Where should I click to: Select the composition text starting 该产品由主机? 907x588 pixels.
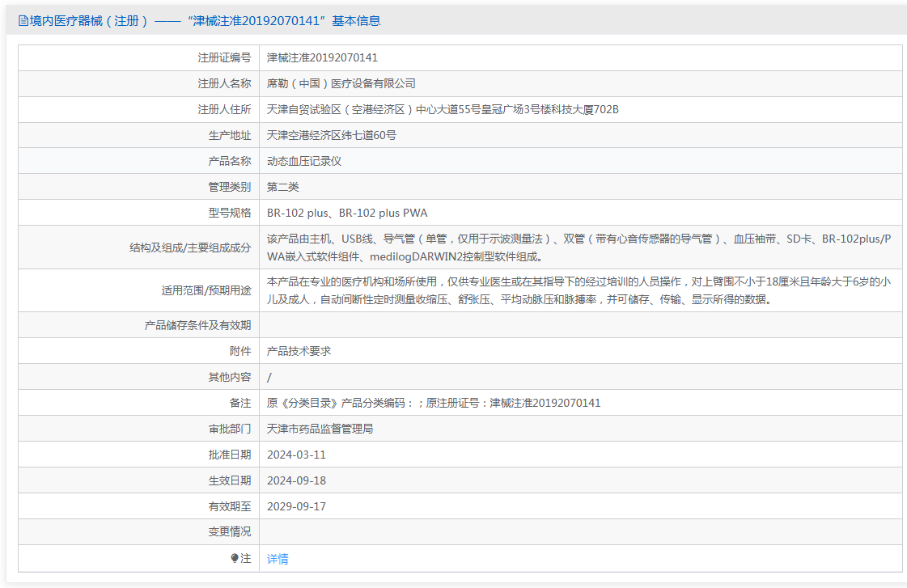[x=579, y=247]
